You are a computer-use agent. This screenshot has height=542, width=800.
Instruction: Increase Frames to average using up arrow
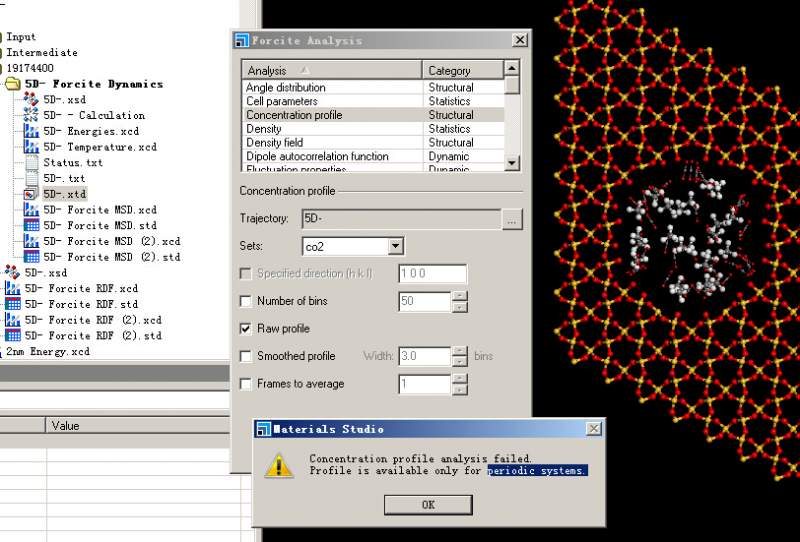click(x=460, y=379)
